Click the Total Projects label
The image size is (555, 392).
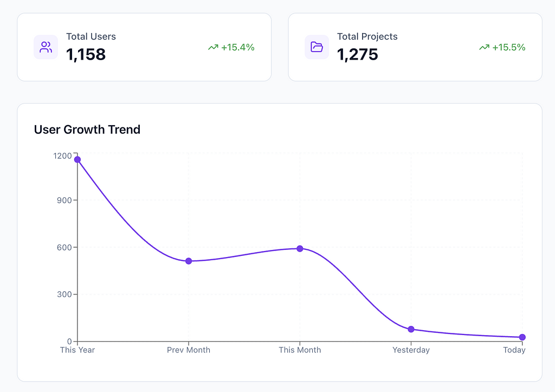(x=367, y=36)
